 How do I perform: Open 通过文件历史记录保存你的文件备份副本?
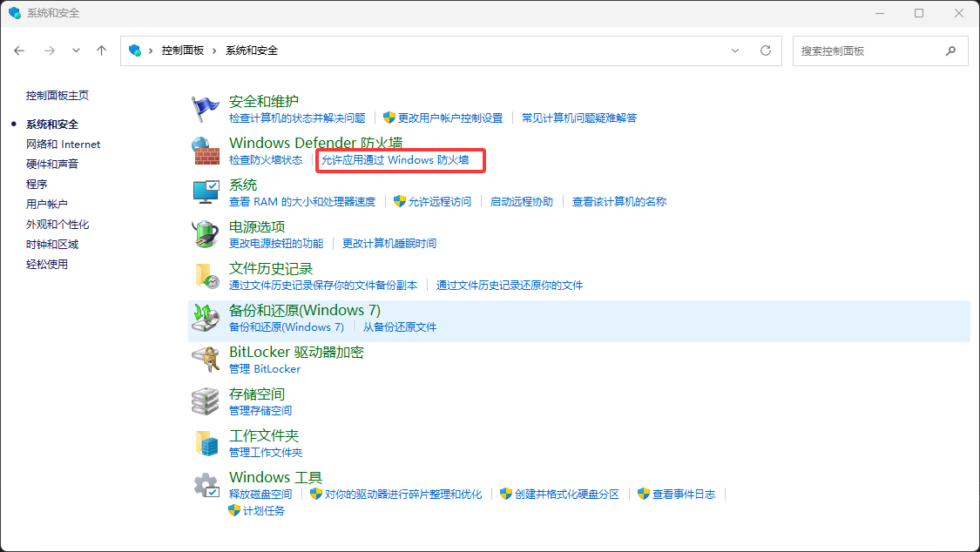323,286
